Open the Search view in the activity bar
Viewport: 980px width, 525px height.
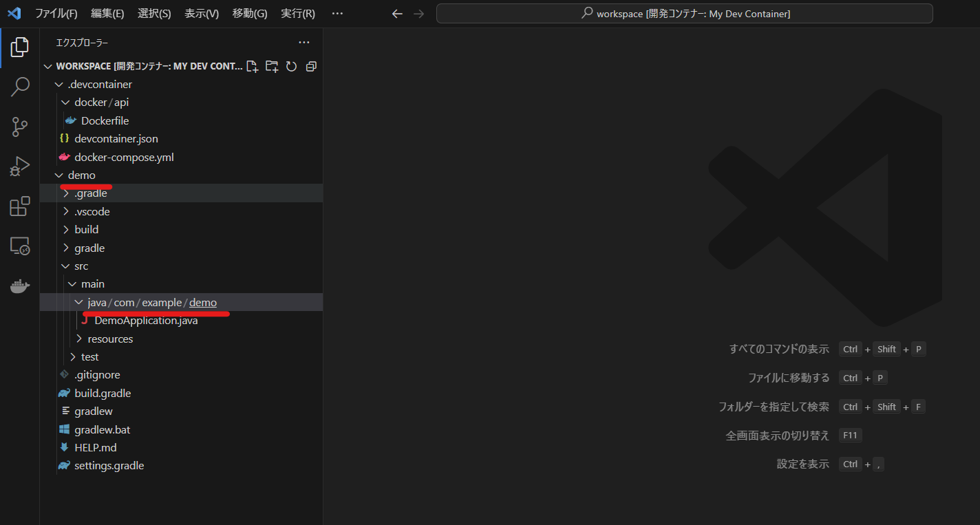(20, 87)
